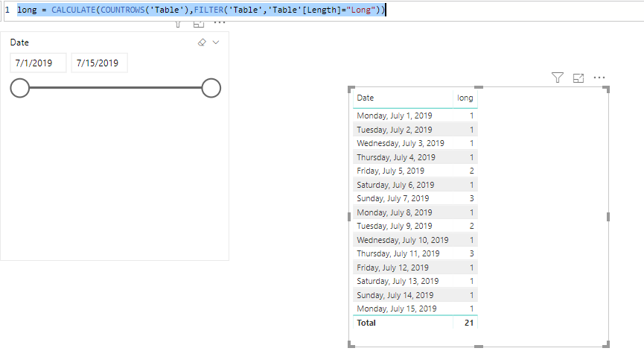Select row Tuesday, July 2, 2019
This screenshot has height=354, width=644.
pos(415,130)
